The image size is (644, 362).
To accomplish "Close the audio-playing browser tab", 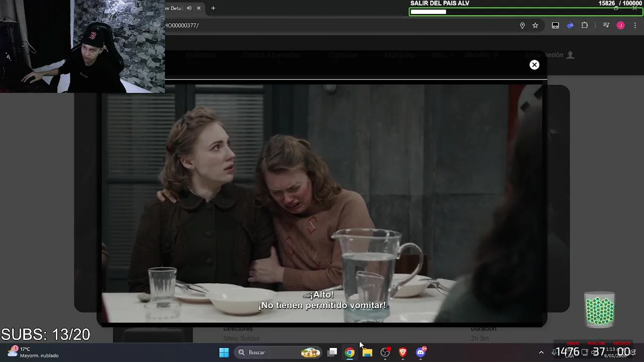I will (x=199, y=8).
